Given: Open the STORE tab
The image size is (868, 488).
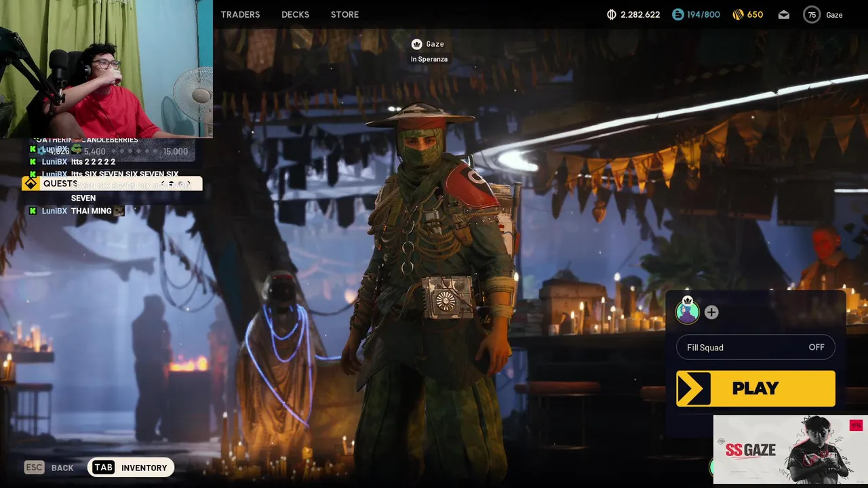Looking at the screenshot, I should pyautogui.click(x=344, y=14).
